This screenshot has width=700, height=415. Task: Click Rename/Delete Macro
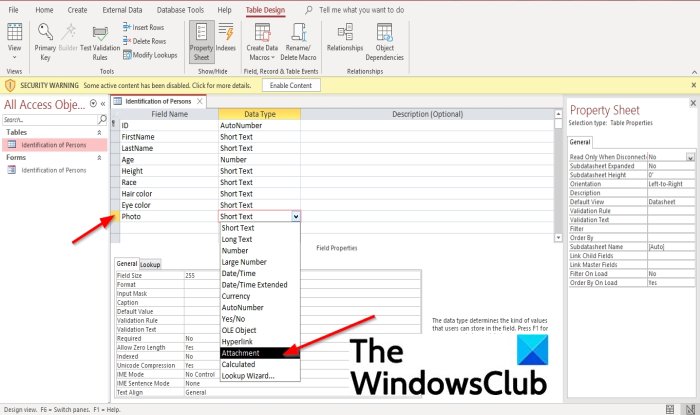coord(298,42)
